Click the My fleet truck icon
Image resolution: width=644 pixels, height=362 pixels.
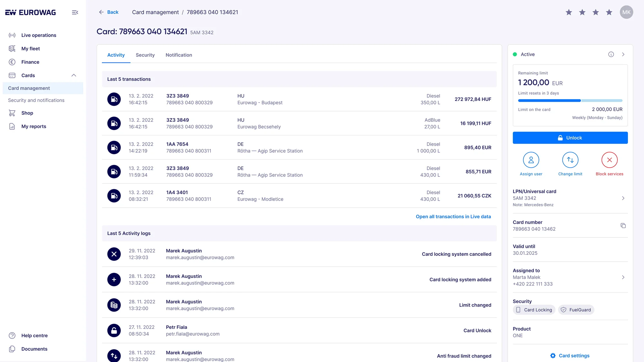pyautogui.click(x=12, y=49)
